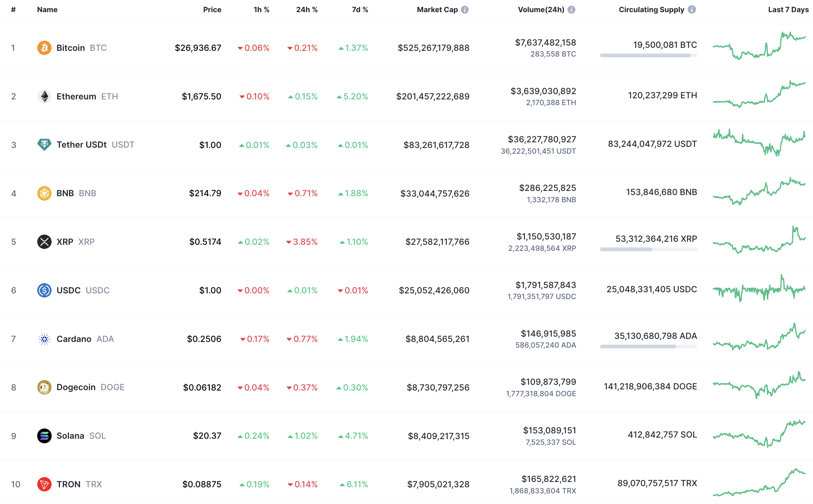The image size is (813, 504).
Task: Open the BNB name link
Action: point(65,193)
